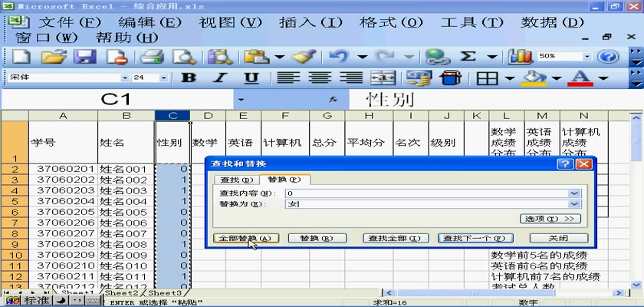Click the Save icon in the toolbar

(x=84, y=56)
